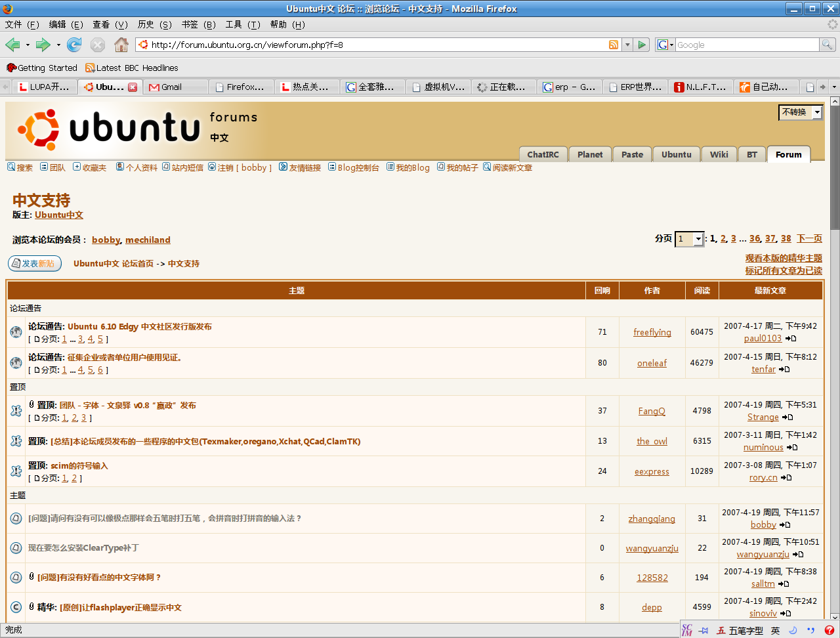The height and width of the screenshot is (638, 840).
Task: Click member mechiland link
Action: 148,240
